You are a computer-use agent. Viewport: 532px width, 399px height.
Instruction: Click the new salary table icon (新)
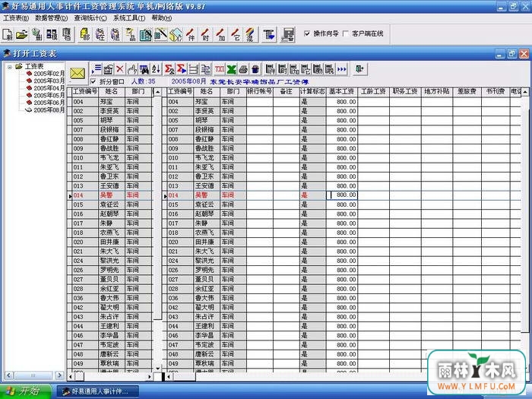(8, 34)
